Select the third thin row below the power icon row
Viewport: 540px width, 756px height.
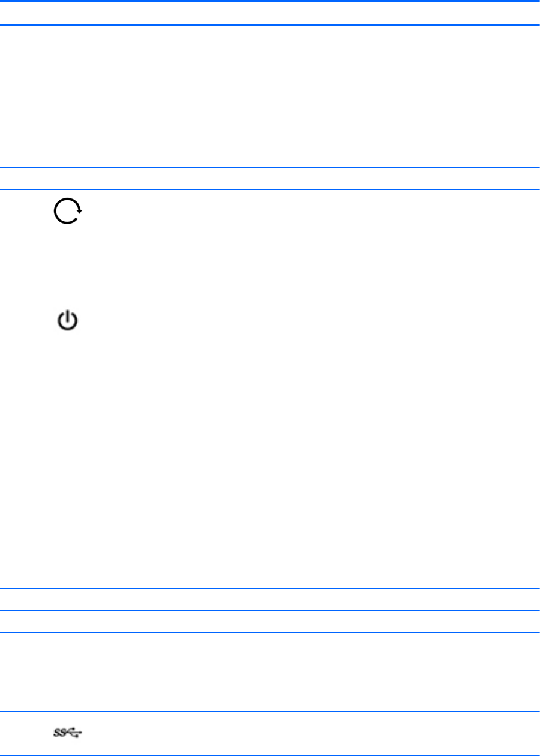270,644
